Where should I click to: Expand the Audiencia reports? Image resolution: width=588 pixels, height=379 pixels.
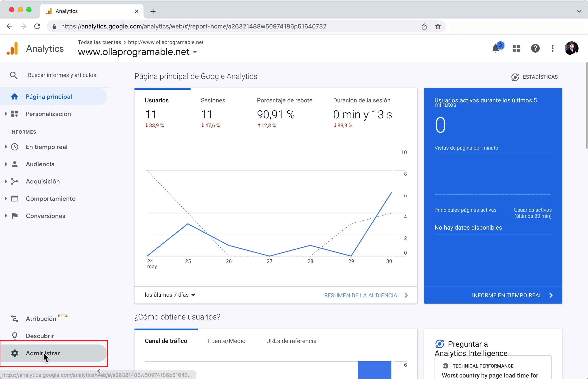(6, 164)
